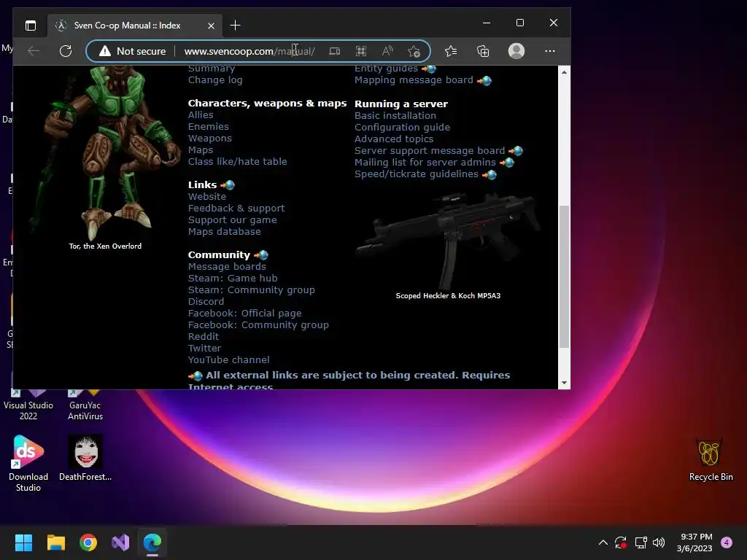The image size is (747, 560).
Task: Open the Website link
Action: (x=206, y=196)
